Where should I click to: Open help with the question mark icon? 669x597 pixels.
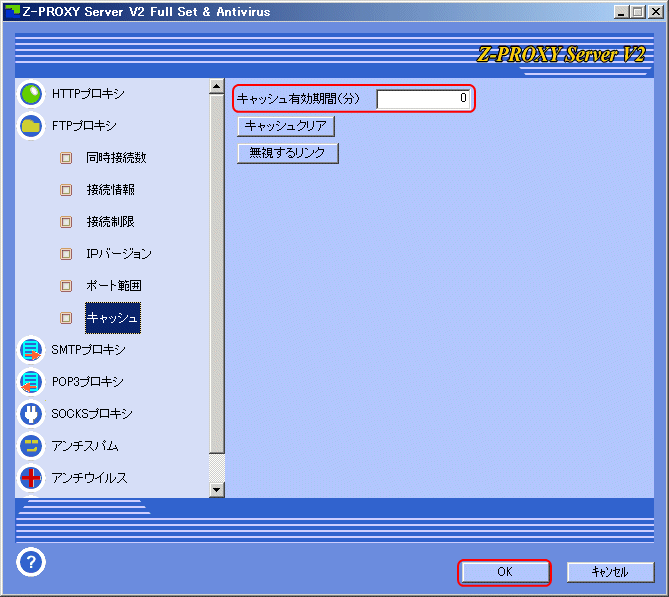[x=31, y=562]
